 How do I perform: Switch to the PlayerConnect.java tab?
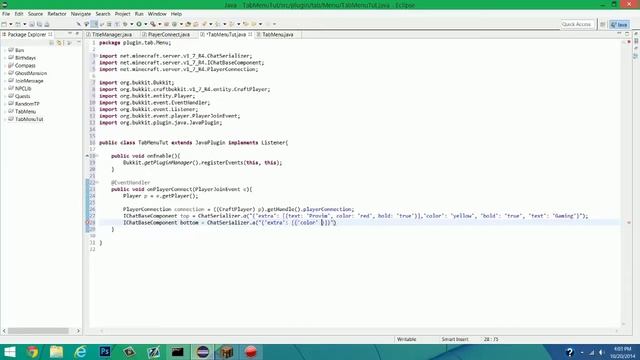point(169,35)
